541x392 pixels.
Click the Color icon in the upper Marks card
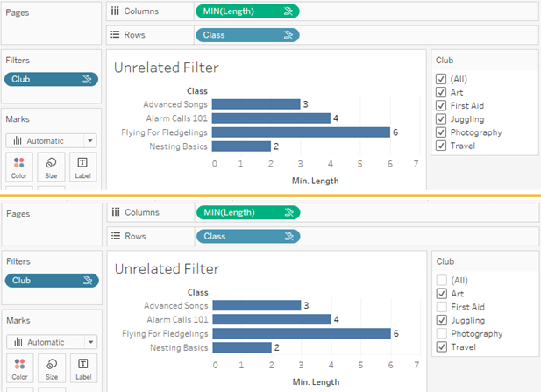point(20,164)
